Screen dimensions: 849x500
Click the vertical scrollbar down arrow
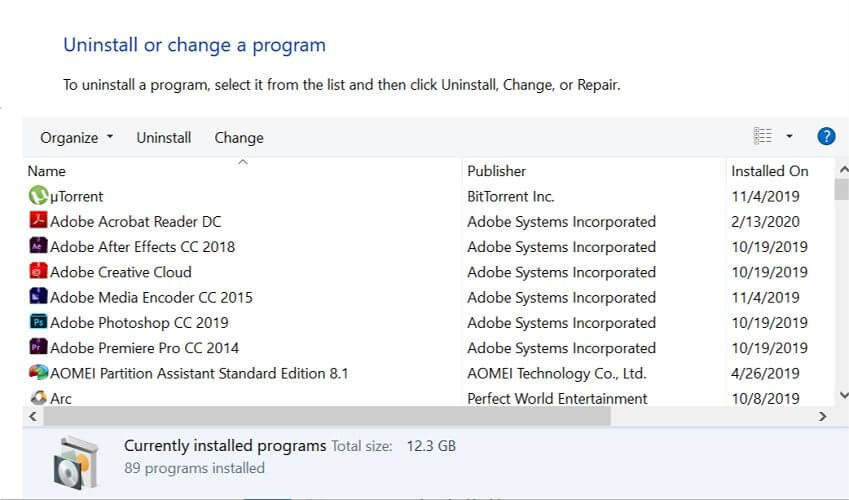844,395
